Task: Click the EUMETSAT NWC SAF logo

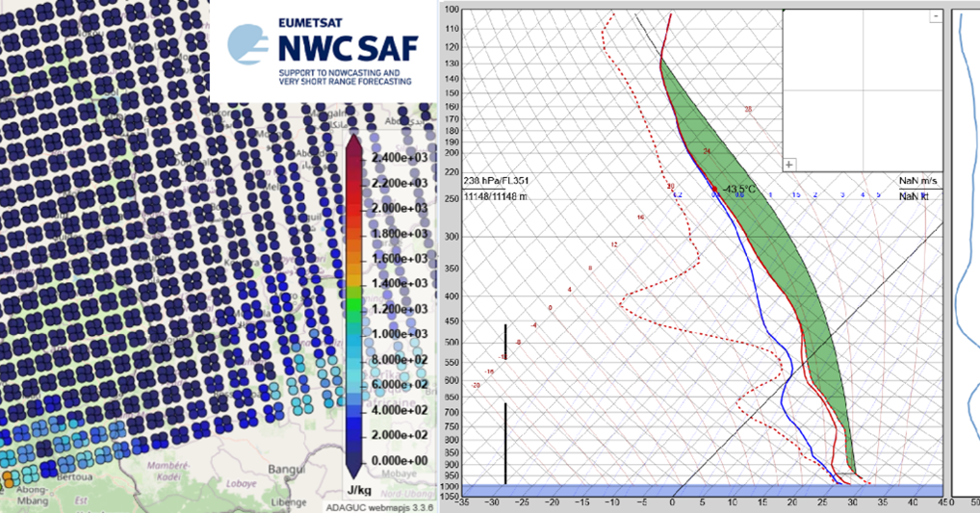Action: click(x=319, y=52)
